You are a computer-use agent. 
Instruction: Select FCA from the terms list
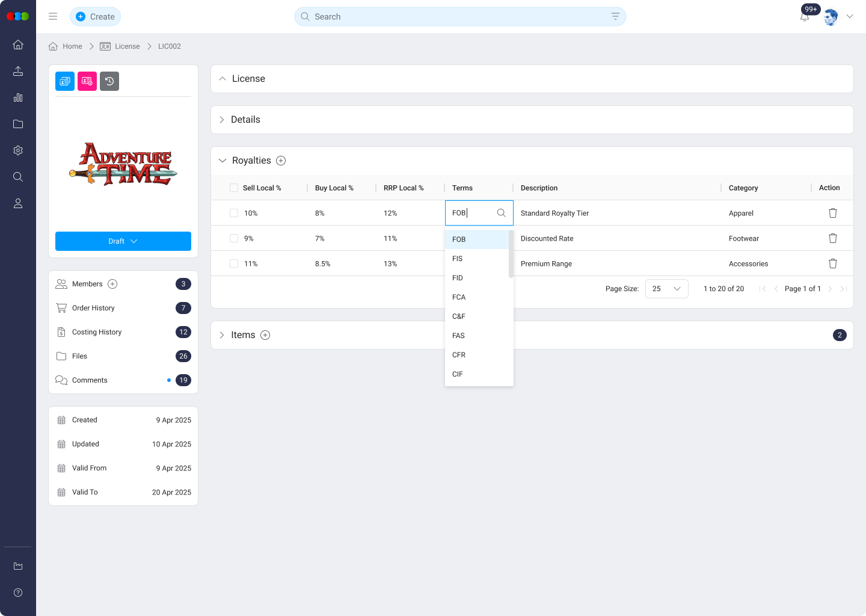pos(459,297)
